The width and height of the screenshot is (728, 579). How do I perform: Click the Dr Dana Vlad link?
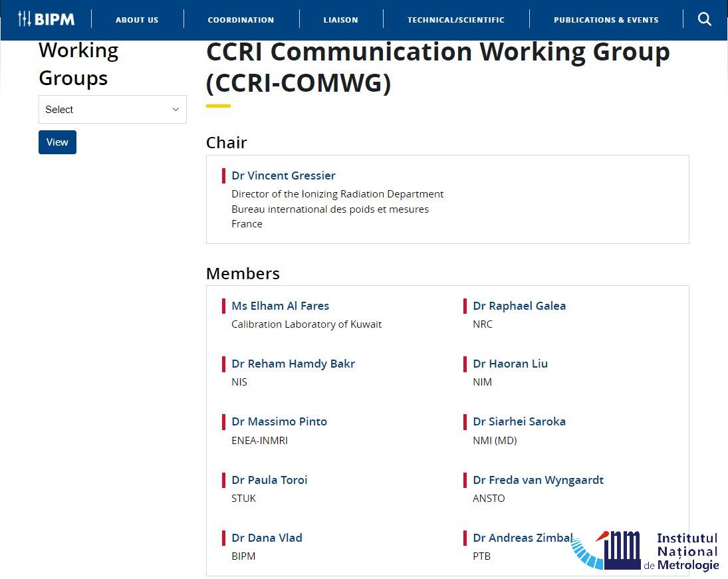(x=267, y=538)
